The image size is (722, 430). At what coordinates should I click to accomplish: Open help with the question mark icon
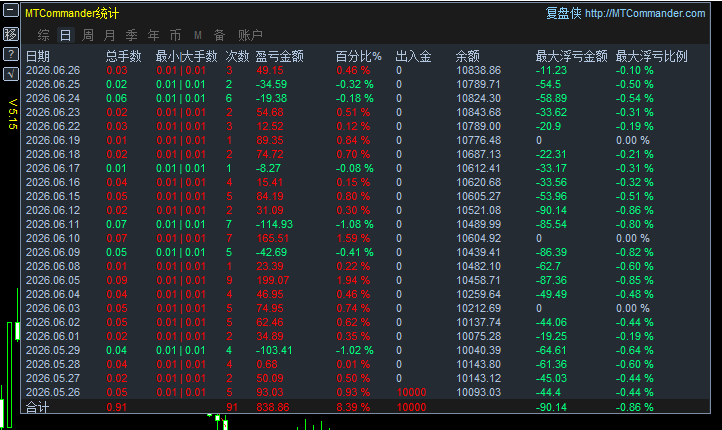click(x=11, y=54)
